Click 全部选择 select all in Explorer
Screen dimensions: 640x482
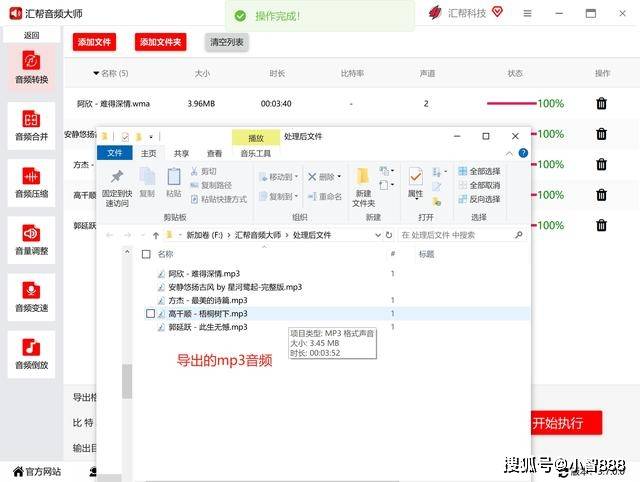click(x=480, y=171)
